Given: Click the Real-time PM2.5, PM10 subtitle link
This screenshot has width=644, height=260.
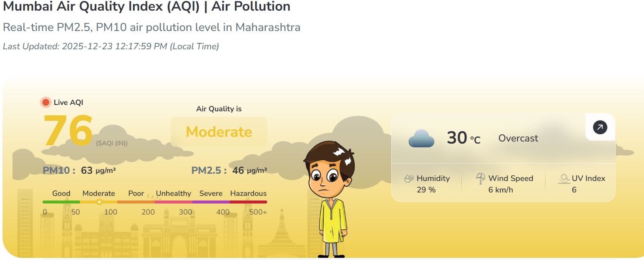Looking at the screenshot, I should 151,27.
